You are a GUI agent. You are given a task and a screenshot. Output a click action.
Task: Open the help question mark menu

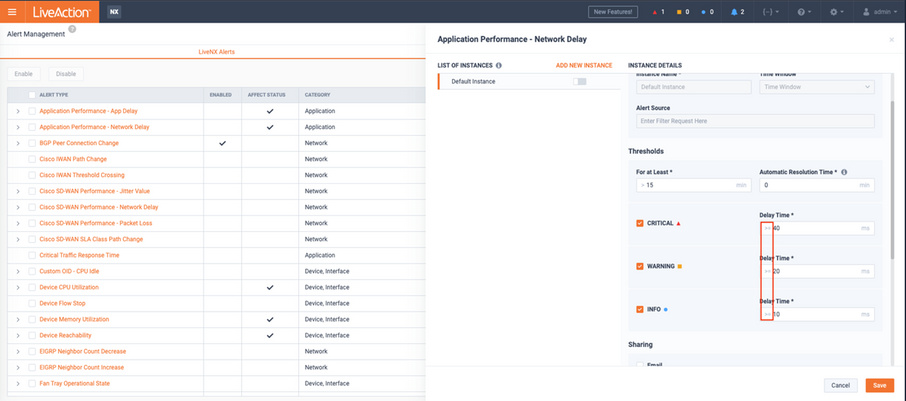tap(804, 12)
